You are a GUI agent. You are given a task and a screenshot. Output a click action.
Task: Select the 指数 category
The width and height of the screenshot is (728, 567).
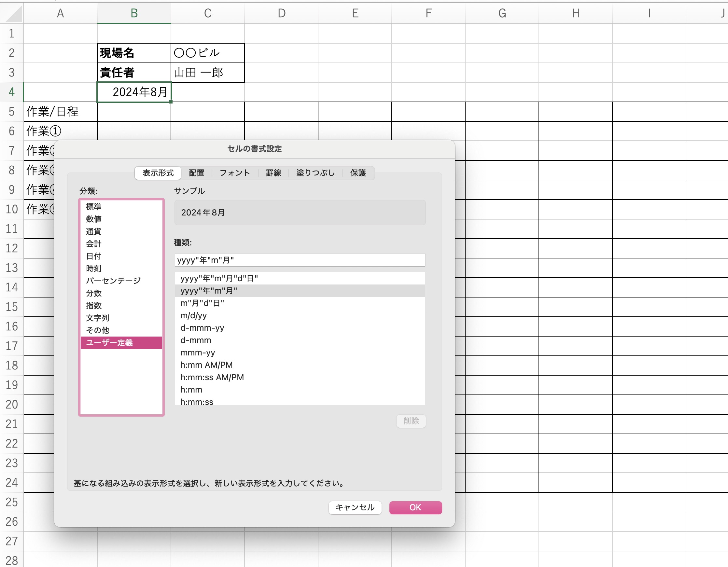[121, 305]
